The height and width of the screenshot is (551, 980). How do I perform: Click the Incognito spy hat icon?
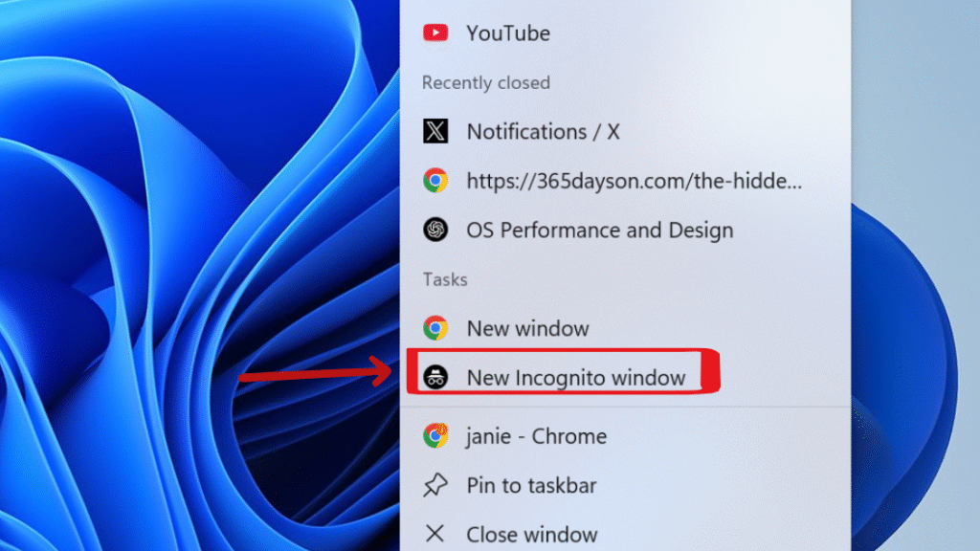(435, 377)
